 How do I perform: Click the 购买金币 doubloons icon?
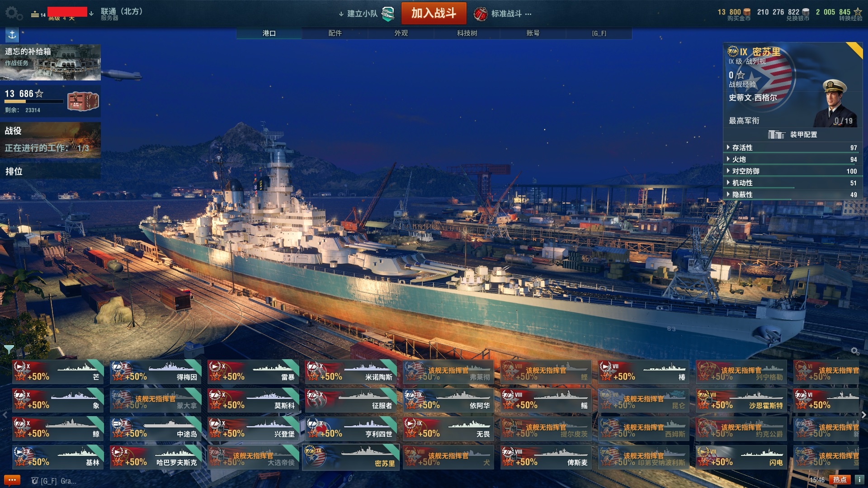[747, 12]
